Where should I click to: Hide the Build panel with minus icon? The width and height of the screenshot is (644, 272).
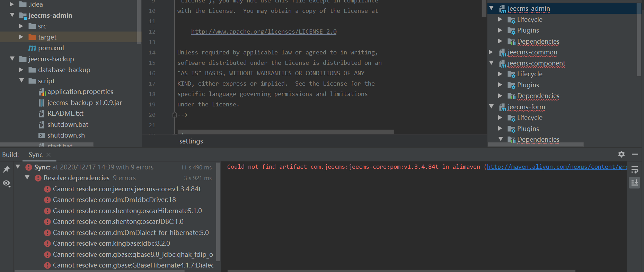635,154
